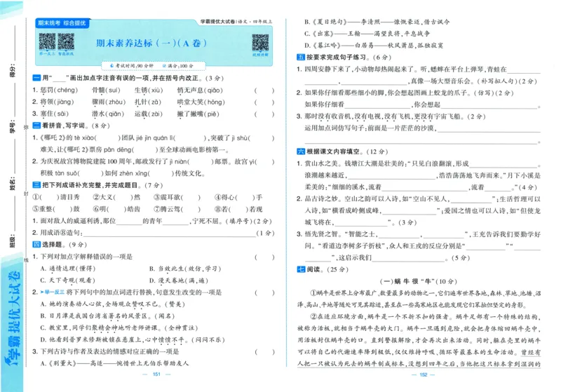
Task: Click the word '骤雨(zhòu)'
Action: pyautogui.click(x=109, y=102)
